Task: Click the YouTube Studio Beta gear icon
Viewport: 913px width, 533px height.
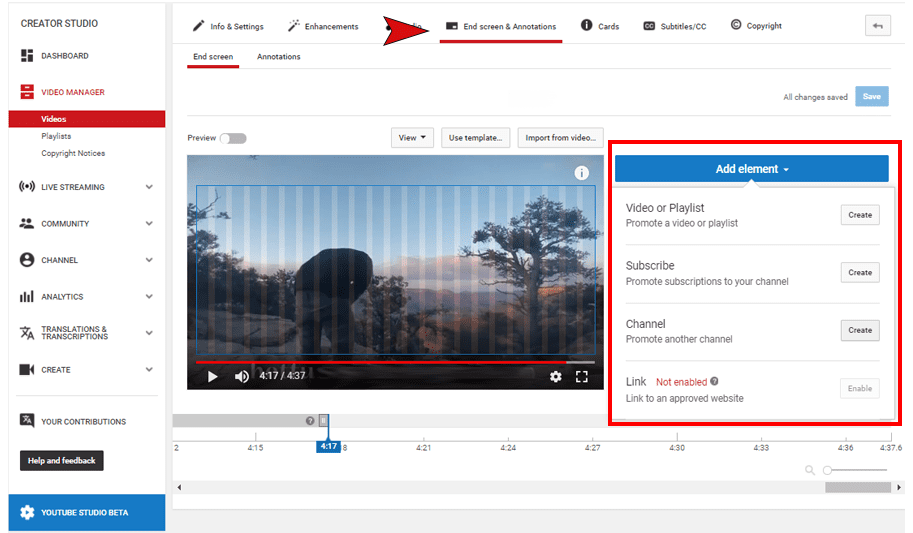Action: tap(27, 512)
